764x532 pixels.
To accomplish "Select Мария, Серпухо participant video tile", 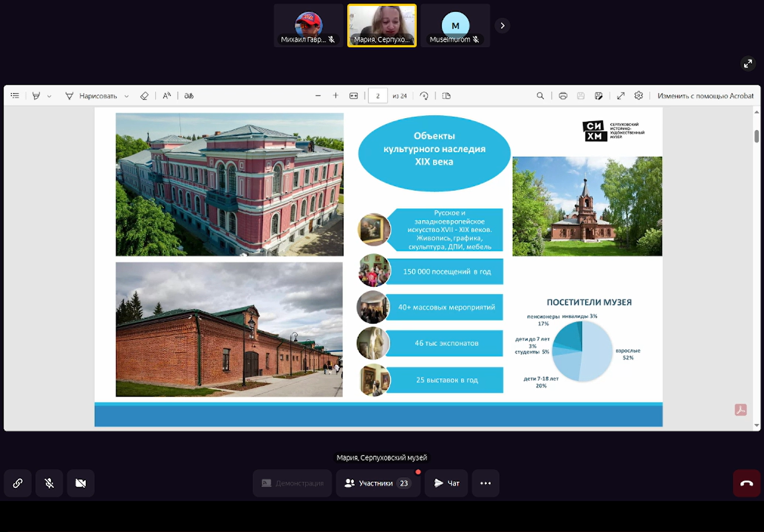I will coord(382,26).
